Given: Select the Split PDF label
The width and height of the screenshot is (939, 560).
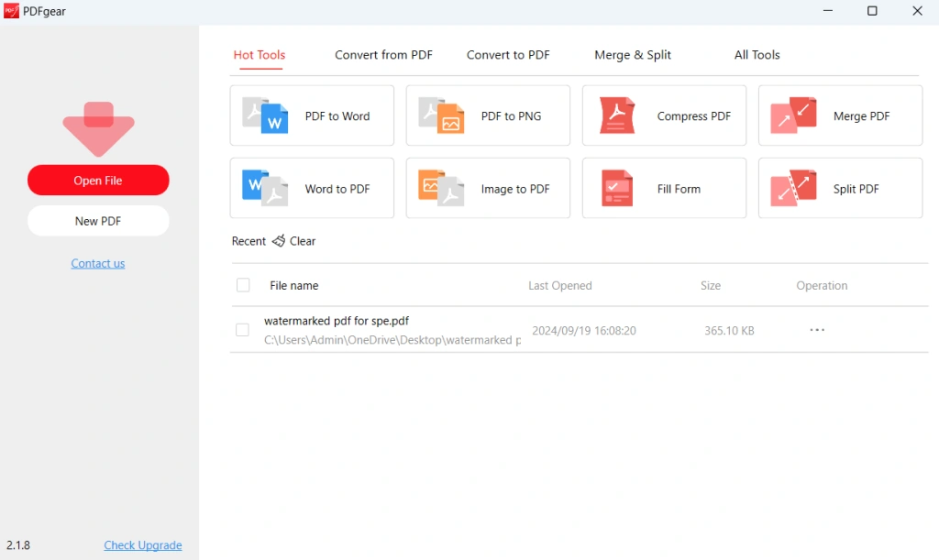Looking at the screenshot, I should pos(856,189).
